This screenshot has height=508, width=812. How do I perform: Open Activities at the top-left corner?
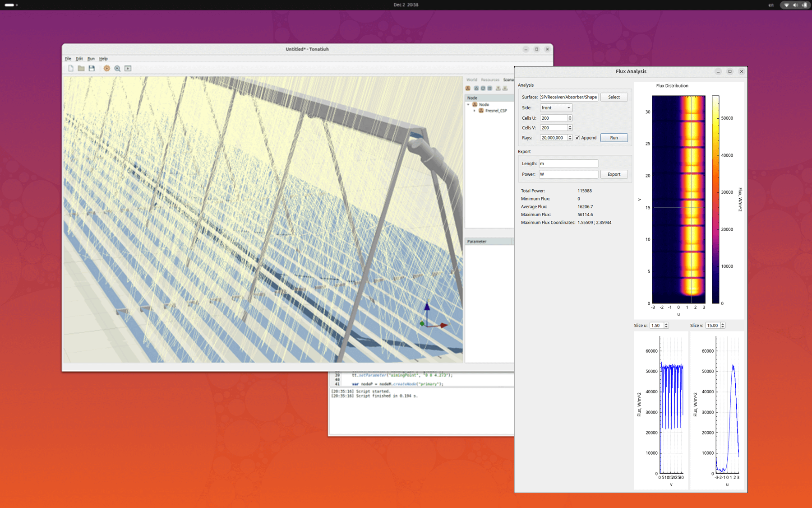point(11,5)
